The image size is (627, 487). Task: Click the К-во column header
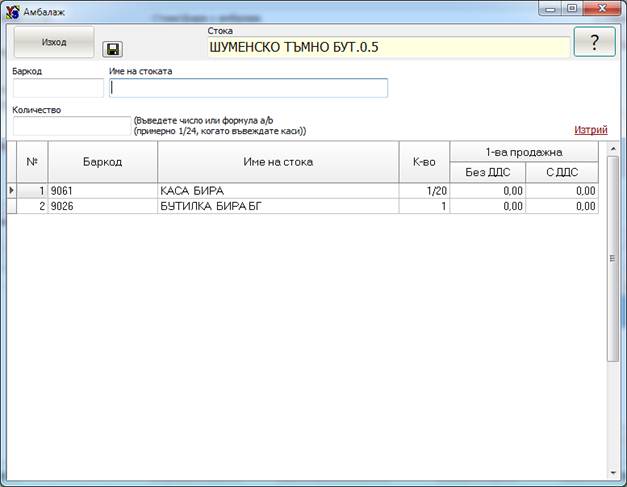[x=424, y=162]
